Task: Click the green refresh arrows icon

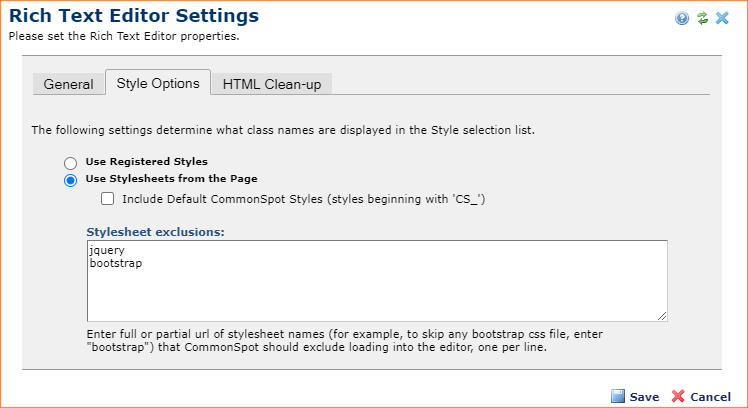Action: click(x=702, y=18)
